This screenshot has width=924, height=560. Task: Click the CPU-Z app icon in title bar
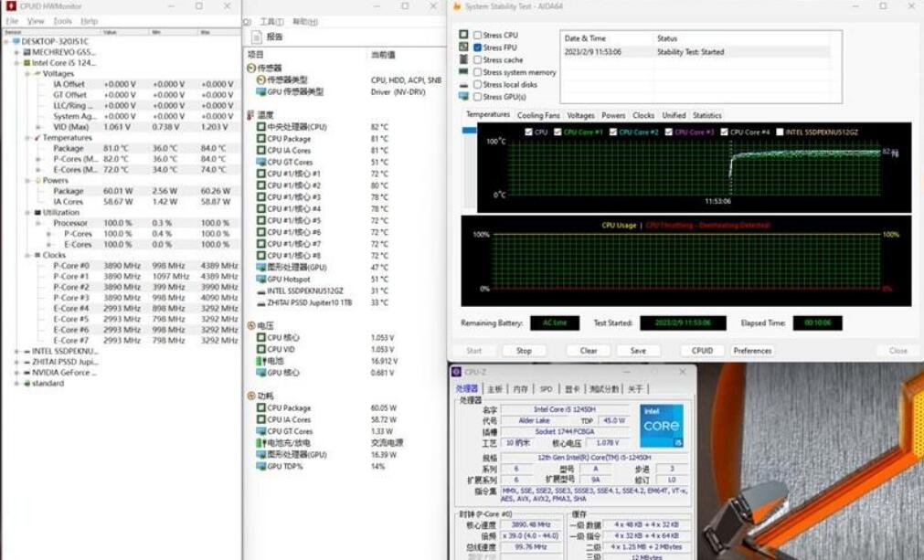tap(457, 372)
